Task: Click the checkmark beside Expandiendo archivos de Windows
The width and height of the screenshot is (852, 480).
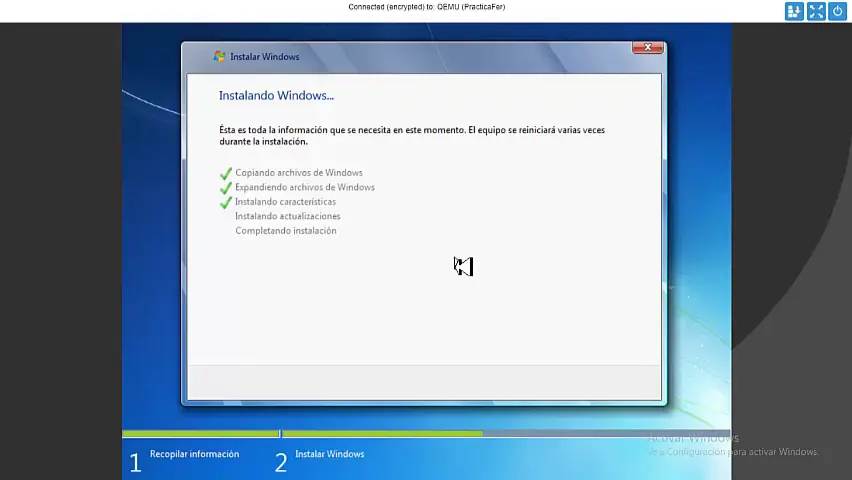Action: (x=225, y=188)
